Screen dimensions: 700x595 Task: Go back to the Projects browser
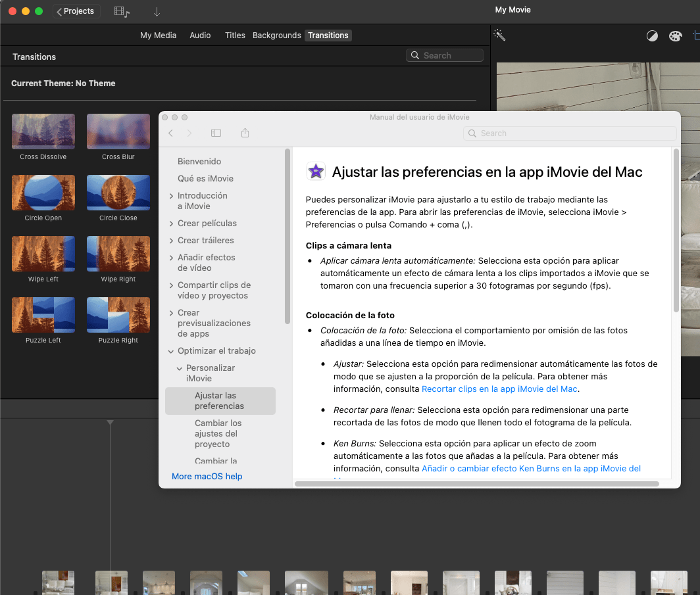tap(77, 11)
